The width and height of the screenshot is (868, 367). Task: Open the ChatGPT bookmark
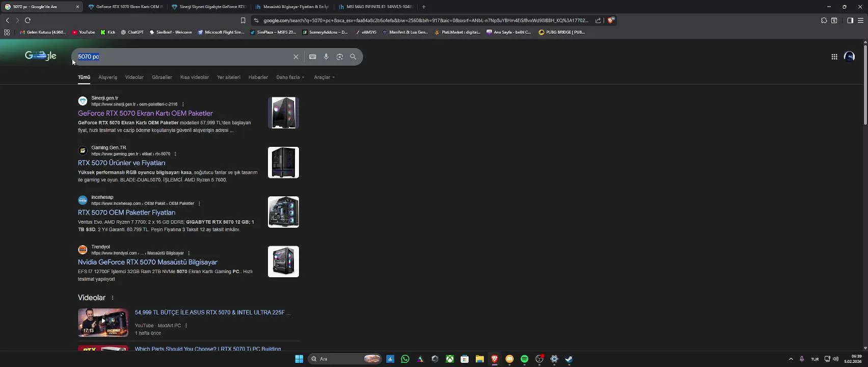[x=132, y=32]
